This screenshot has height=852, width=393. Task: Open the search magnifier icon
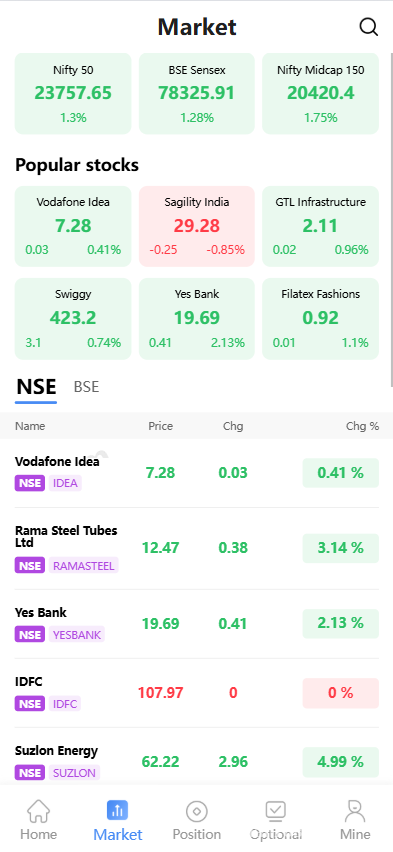pos(369,27)
